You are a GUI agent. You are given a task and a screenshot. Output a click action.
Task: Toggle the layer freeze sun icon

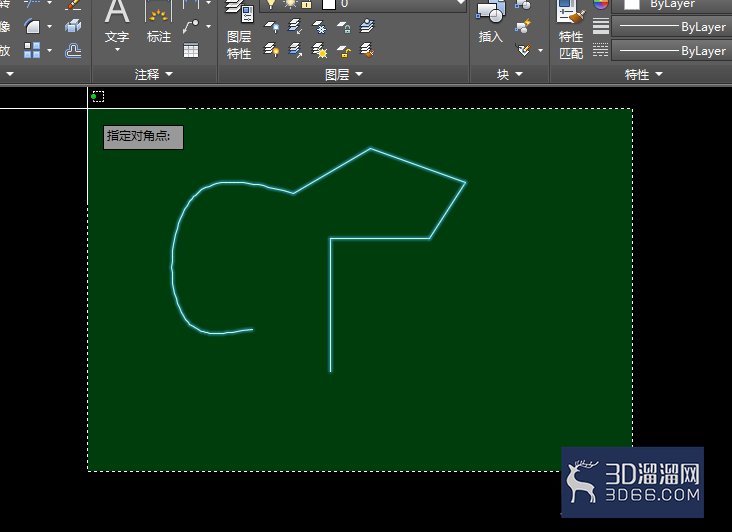[x=289, y=4]
